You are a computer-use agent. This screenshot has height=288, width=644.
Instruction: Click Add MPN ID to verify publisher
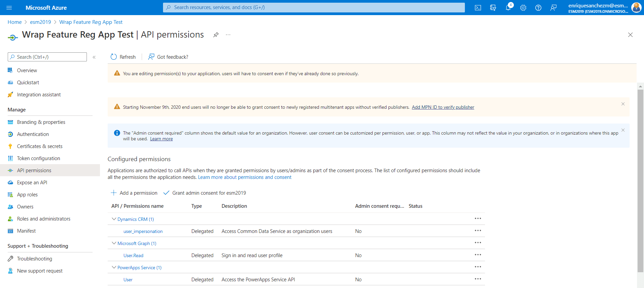(443, 107)
